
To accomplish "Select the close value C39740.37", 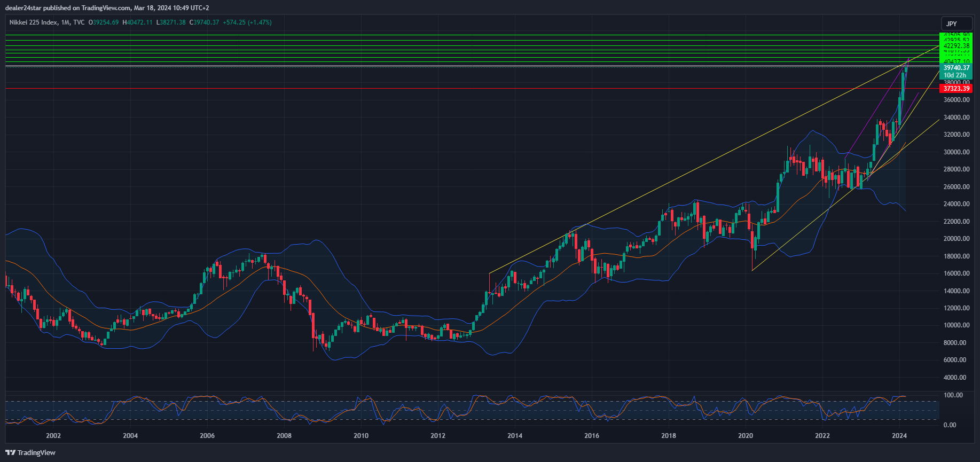I will [x=205, y=22].
